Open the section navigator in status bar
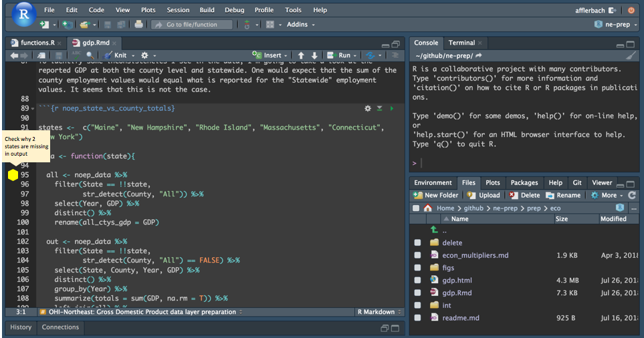This screenshot has height=338, width=644. (141, 312)
